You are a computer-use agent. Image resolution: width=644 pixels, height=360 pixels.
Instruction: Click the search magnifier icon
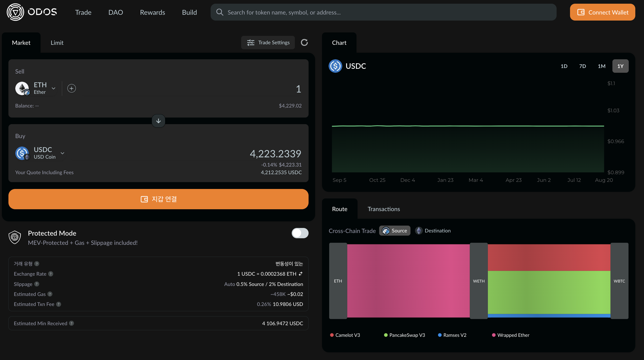pyautogui.click(x=220, y=12)
